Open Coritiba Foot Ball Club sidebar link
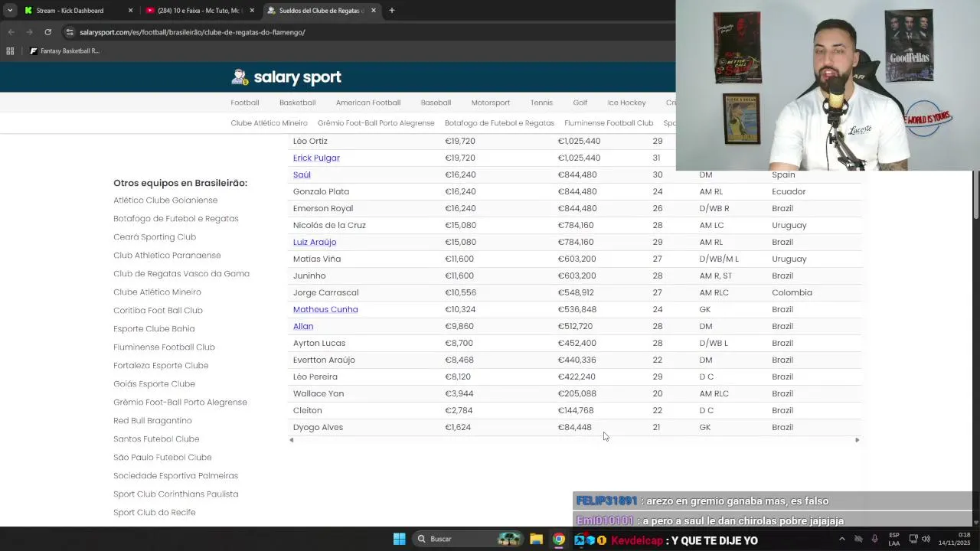980x551 pixels. click(x=158, y=311)
